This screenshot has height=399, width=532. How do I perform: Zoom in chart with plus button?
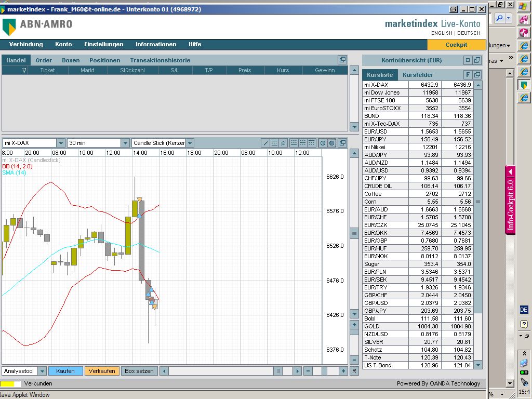[x=343, y=371]
